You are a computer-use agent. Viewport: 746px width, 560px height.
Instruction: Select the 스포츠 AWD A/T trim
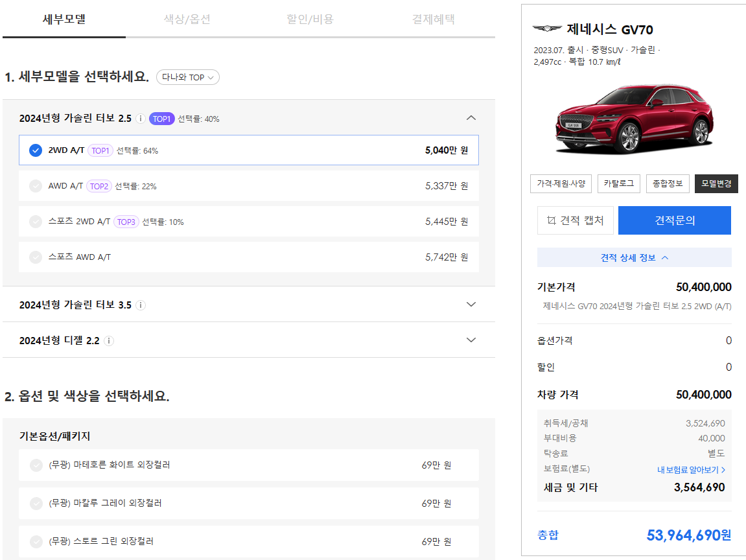pyautogui.click(x=249, y=257)
